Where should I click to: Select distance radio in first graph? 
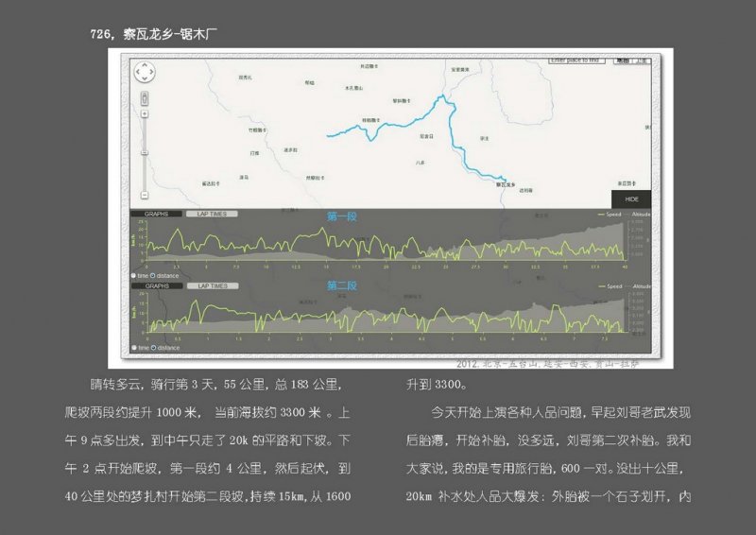click(154, 275)
